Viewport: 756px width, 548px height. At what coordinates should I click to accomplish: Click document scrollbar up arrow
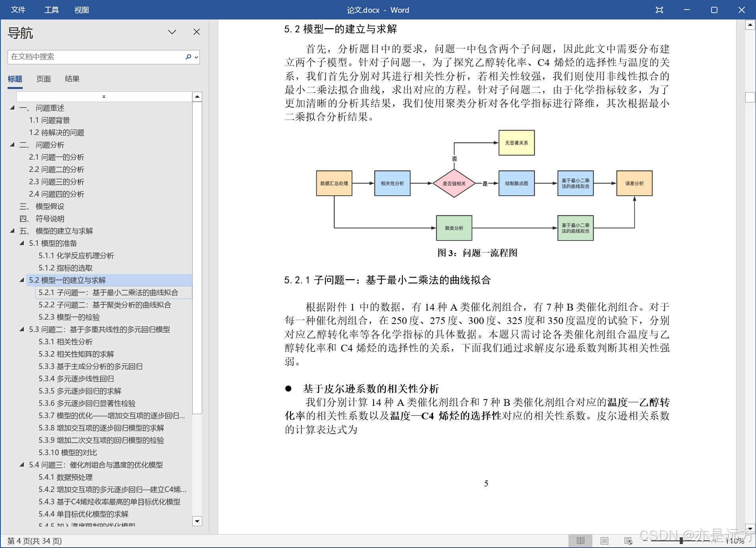click(x=750, y=25)
